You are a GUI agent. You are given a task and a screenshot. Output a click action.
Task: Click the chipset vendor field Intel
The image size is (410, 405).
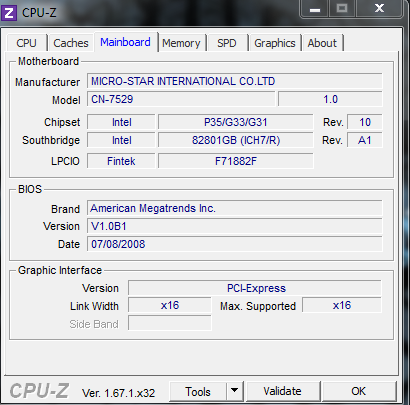point(121,122)
